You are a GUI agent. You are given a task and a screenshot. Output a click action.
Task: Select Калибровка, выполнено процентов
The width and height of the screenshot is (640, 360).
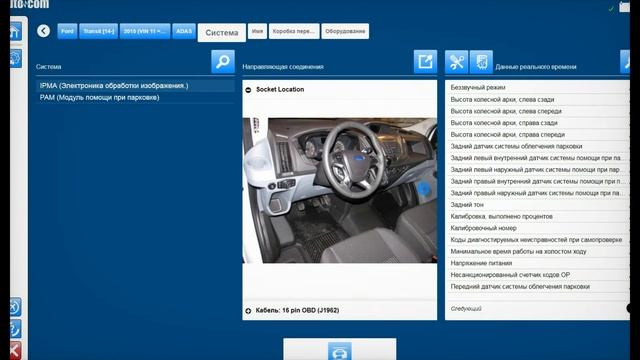[x=537, y=216]
